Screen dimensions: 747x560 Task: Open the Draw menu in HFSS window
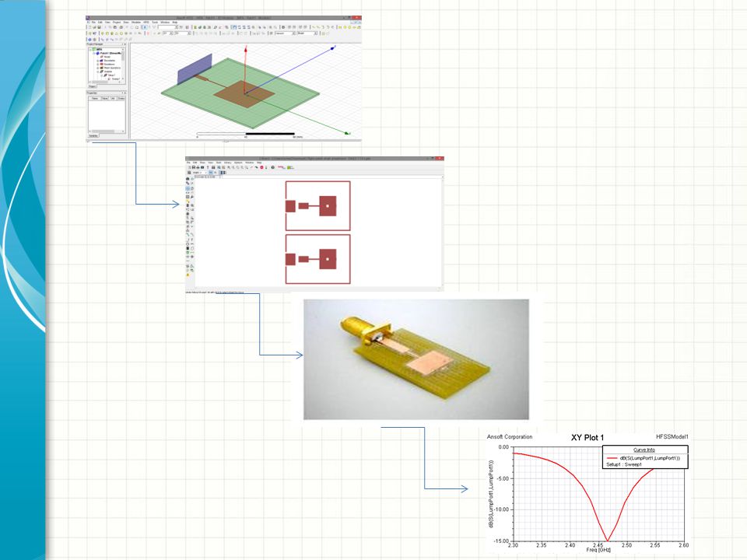pyautogui.click(x=126, y=23)
